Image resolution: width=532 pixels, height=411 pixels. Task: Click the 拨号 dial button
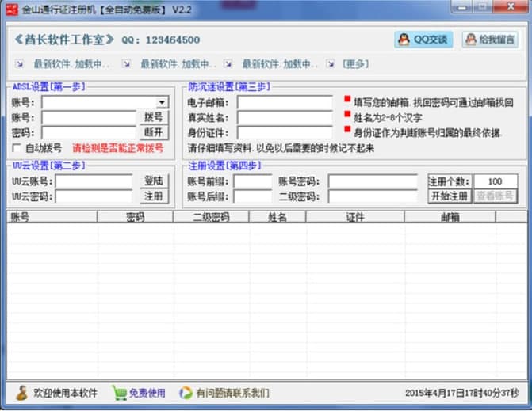(154, 117)
